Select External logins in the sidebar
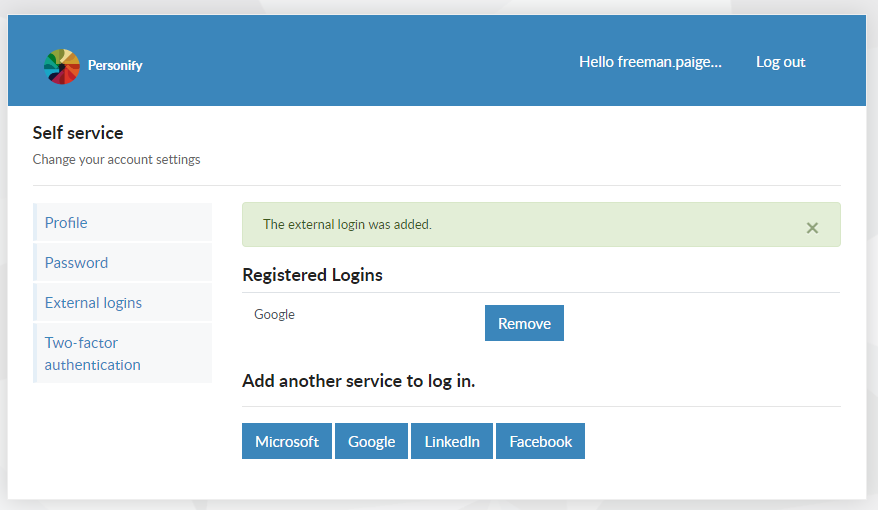The height and width of the screenshot is (510, 878). (x=123, y=302)
